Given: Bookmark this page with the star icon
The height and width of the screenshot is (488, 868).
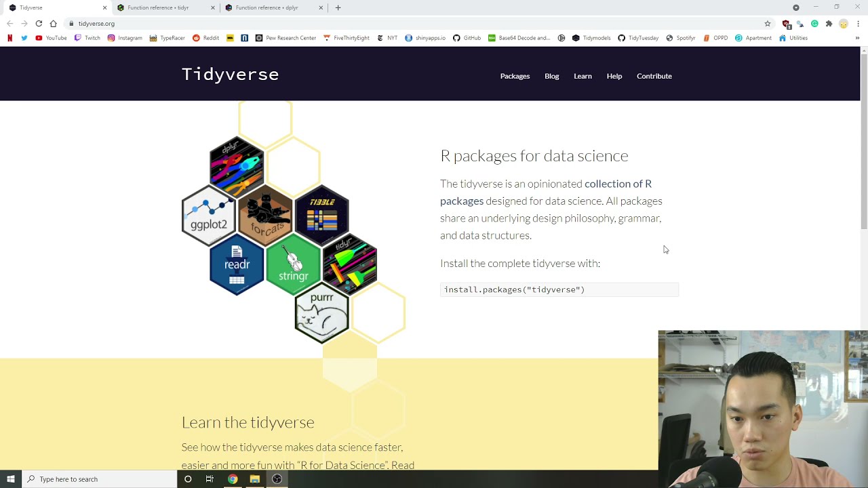Looking at the screenshot, I should [768, 24].
